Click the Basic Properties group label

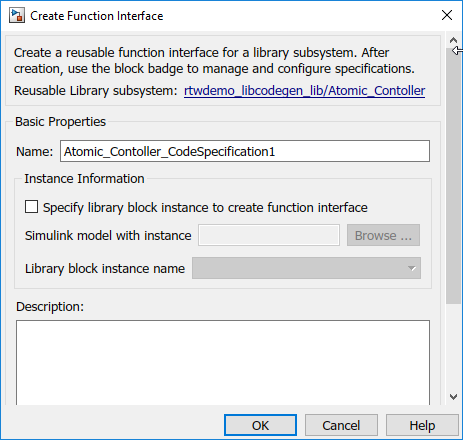click(x=60, y=122)
